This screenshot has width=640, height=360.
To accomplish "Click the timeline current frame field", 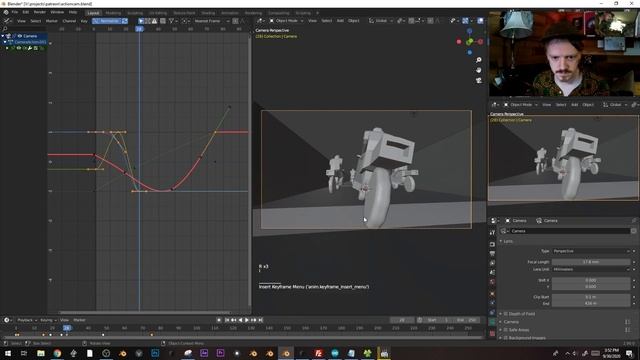I will coord(402,320).
